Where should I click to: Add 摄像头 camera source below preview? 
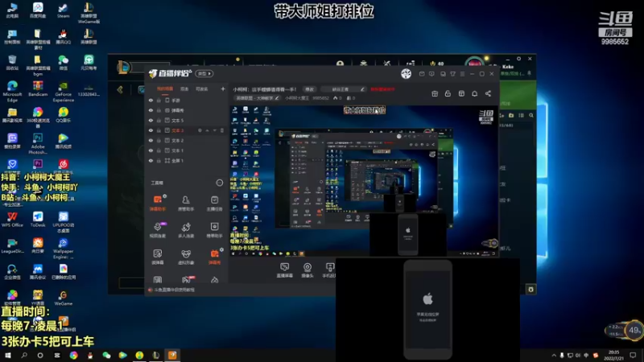pyautogui.click(x=308, y=270)
